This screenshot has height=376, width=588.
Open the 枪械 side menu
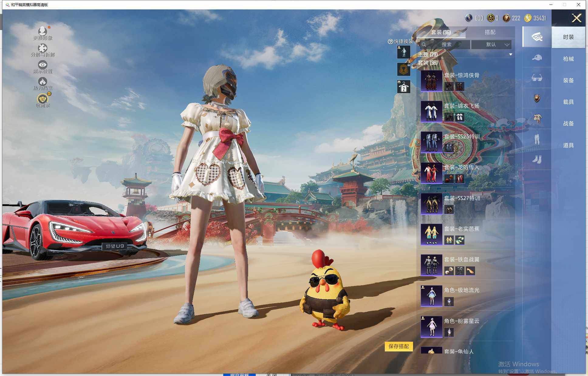point(568,59)
